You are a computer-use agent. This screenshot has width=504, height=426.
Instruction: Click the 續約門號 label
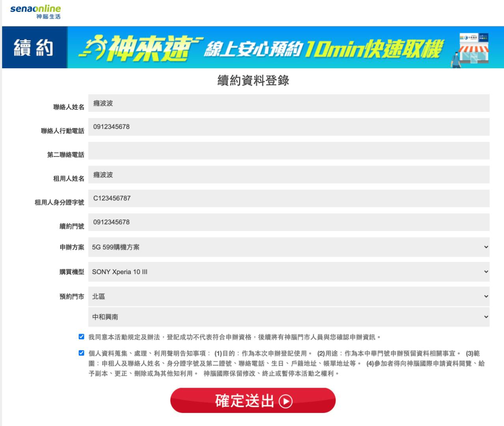(72, 226)
